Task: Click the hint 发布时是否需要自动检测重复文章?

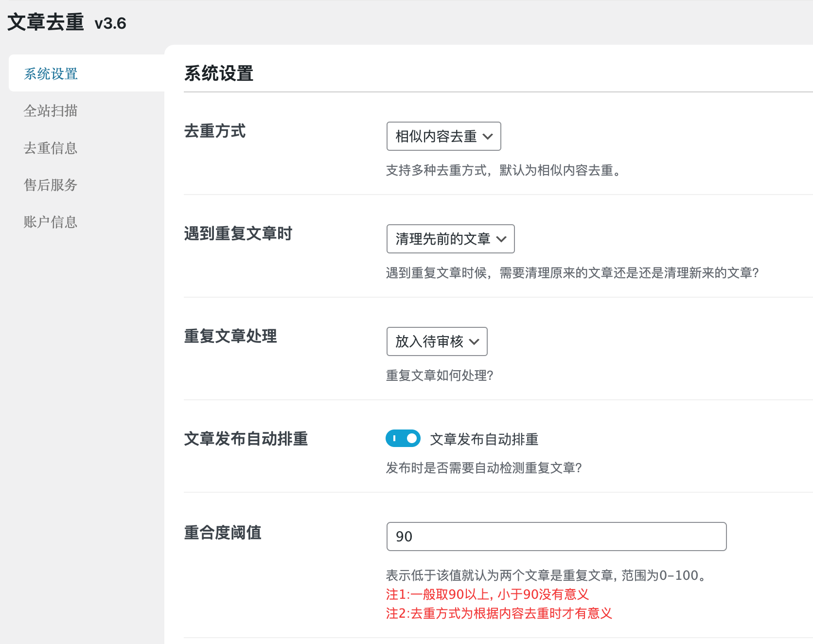Action: click(x=484, y=468)
